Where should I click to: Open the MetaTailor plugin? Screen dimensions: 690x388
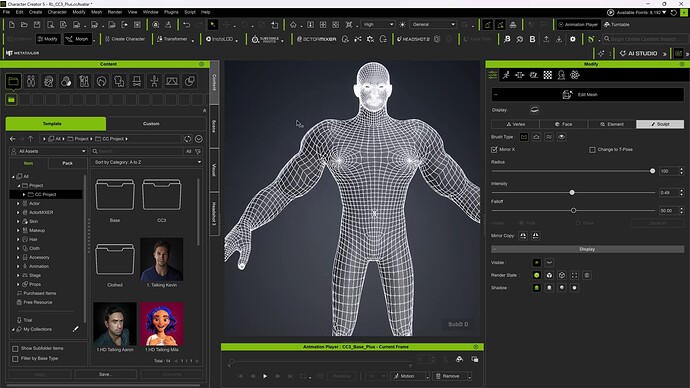pos(22,53)
